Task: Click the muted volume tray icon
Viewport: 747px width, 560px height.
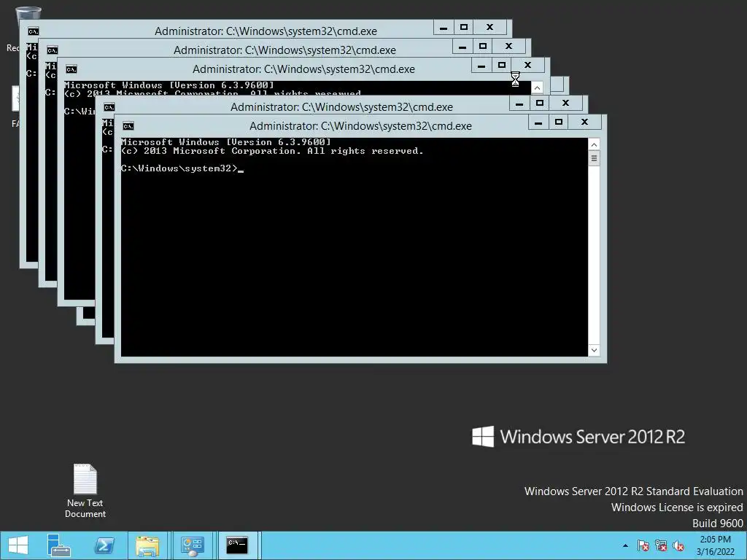Action: point(678,545)
